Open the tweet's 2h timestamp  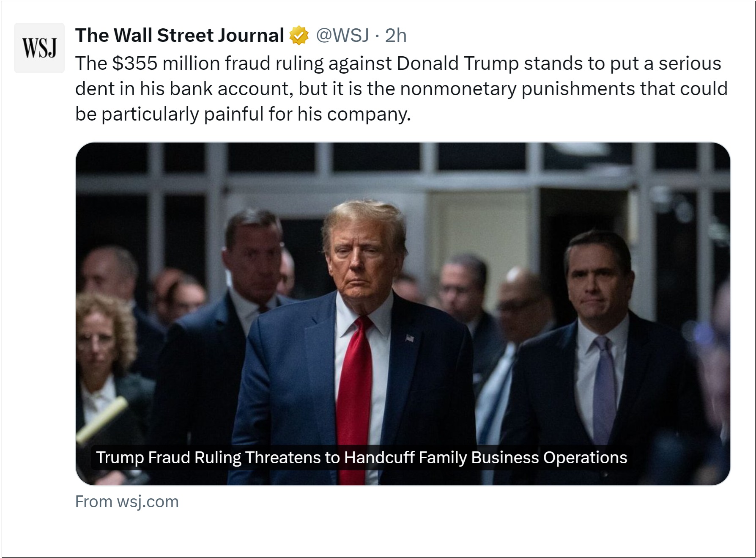pos(396,36)
